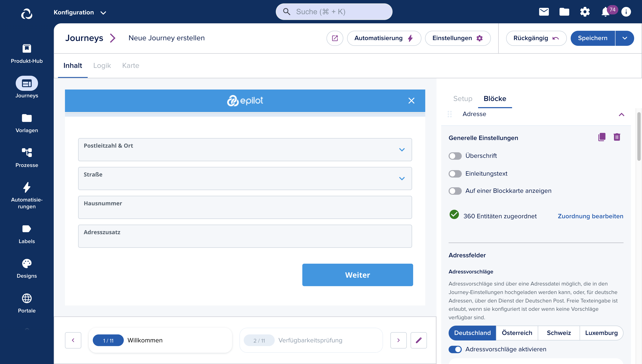Click the Portale globe icon
This screenshot has height=364, width=642.
tap(27, 298)
